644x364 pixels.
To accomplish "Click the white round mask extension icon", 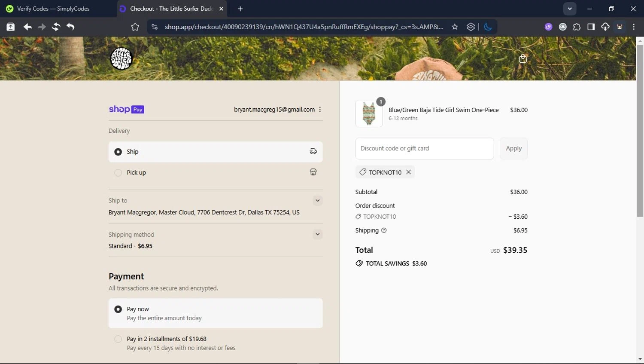I will [x=562, y=27].
